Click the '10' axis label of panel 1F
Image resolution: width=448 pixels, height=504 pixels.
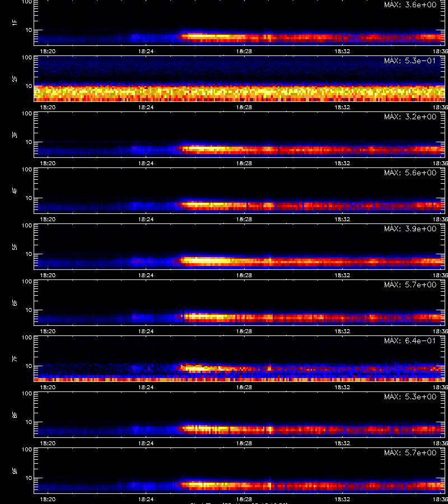(x=29, y=30)
